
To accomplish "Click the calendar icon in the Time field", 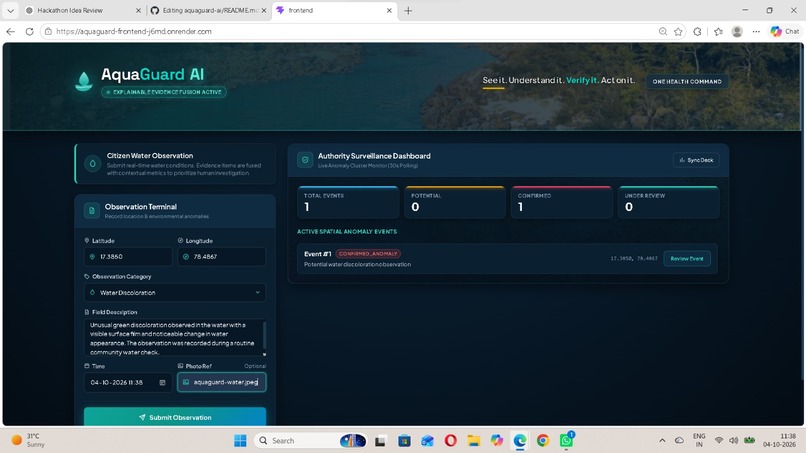I will (x=162, y=383).
